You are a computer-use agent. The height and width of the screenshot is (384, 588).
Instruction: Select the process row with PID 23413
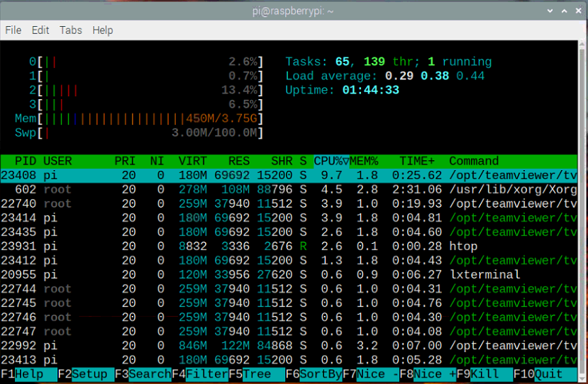(x=289, y=360)
